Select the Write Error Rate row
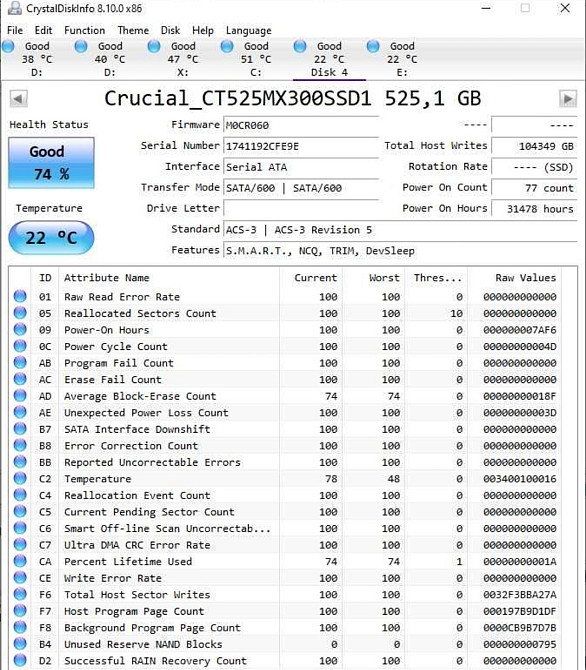586x670 pixels. [x=285, y=578]
